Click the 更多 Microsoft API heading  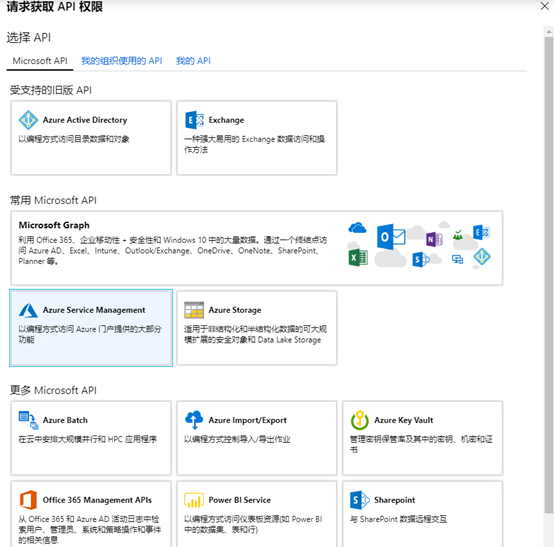[x=53, y=390]
